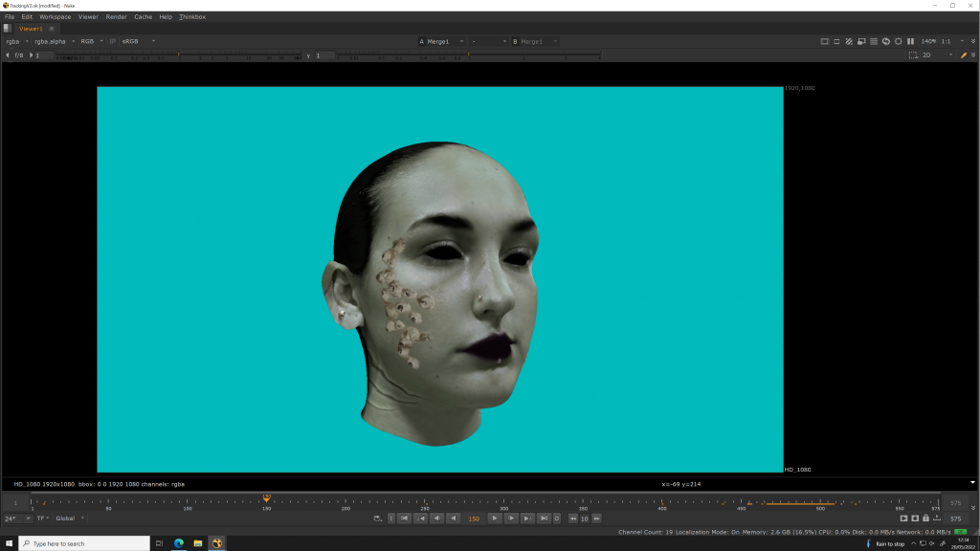Image resolution: width=980 pixels, height=551 pixels.
Task: Open the sRGB viewer process dropdown
Action: click(x=138, y=41)
